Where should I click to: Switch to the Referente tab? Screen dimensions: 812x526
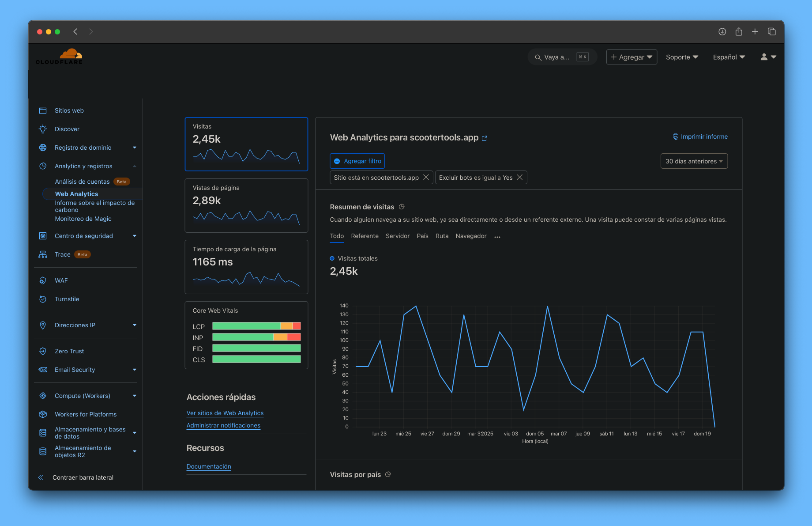coord(365,236)
